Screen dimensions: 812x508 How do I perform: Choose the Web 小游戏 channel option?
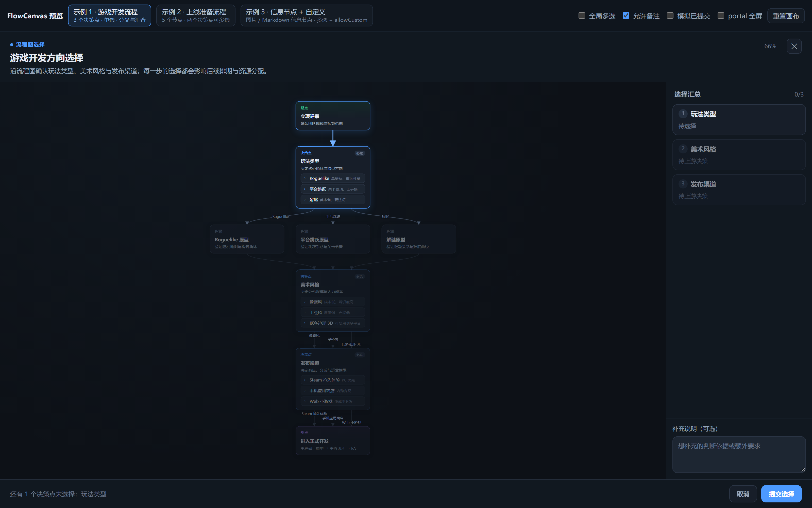(x=332, y=402)
